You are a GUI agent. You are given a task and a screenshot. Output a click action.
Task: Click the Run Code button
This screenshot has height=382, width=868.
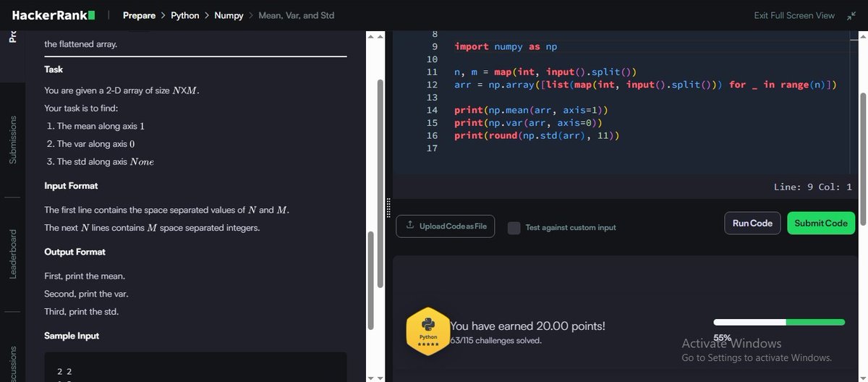[752, 223]
